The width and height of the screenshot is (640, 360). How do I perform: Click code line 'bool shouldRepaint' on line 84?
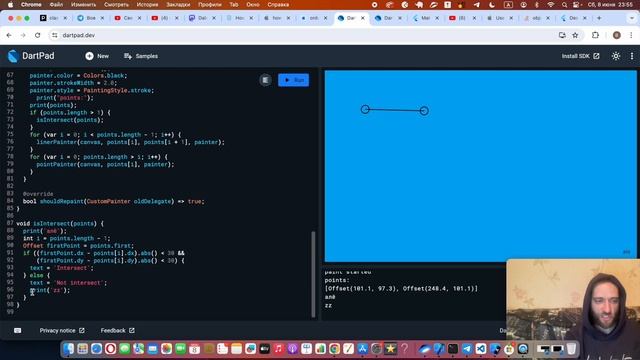[x=113, y=201]
